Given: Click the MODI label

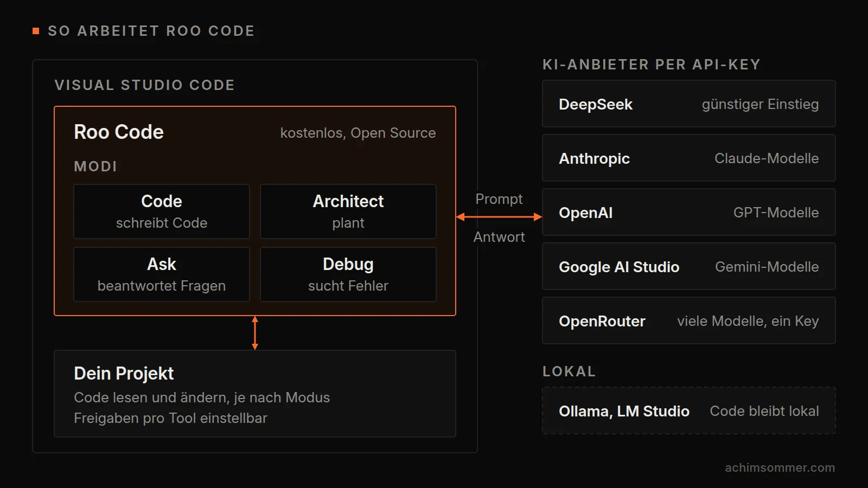Looking at the screenshot, I should 95,166.
